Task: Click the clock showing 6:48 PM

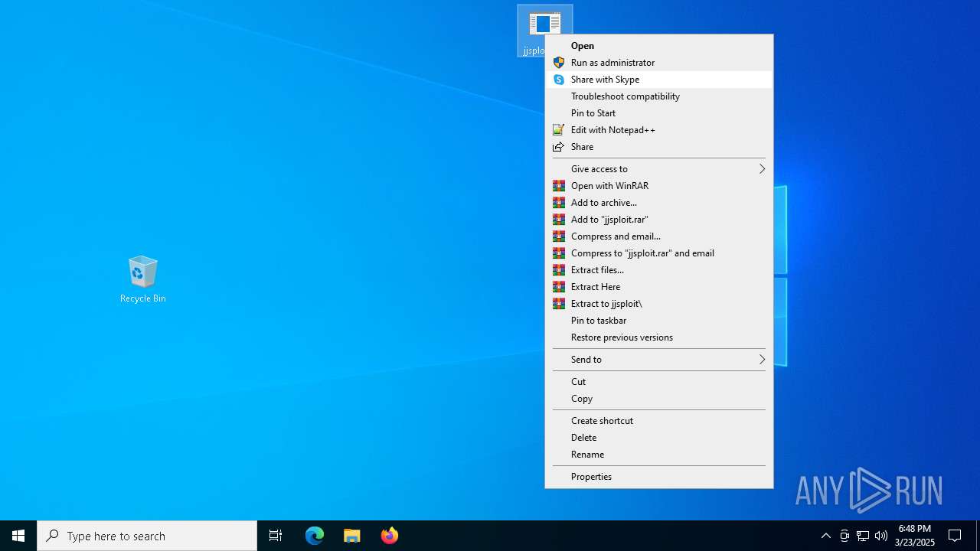Action: [x=914, y=536]
